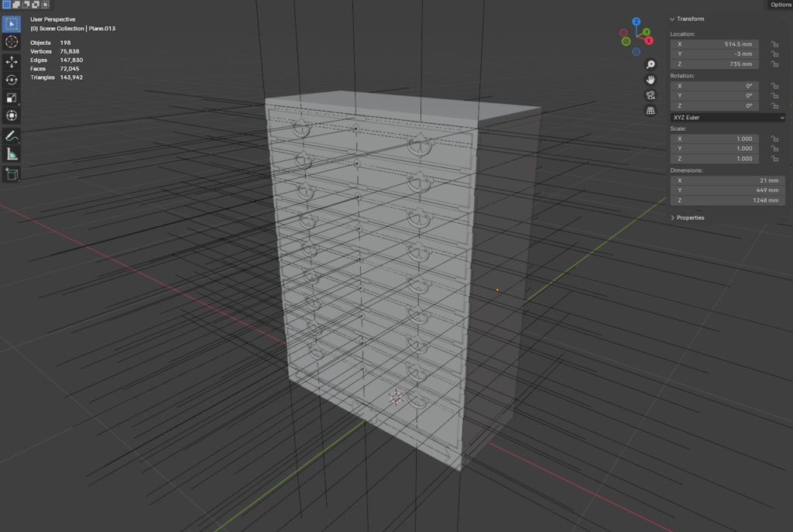This screenshot has width=793, height=532.
Task: Lock the Location Z value
Action: (774, 64)
